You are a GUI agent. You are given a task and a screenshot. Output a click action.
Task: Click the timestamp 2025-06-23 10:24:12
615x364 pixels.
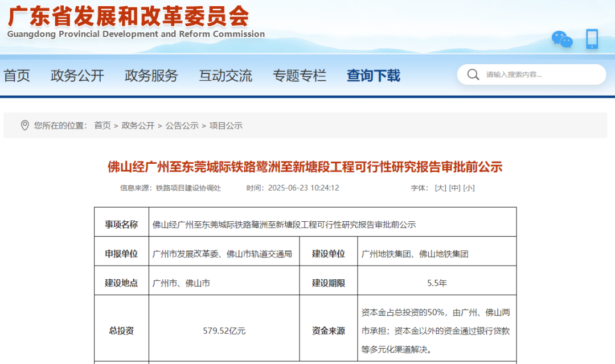(304, 188)
